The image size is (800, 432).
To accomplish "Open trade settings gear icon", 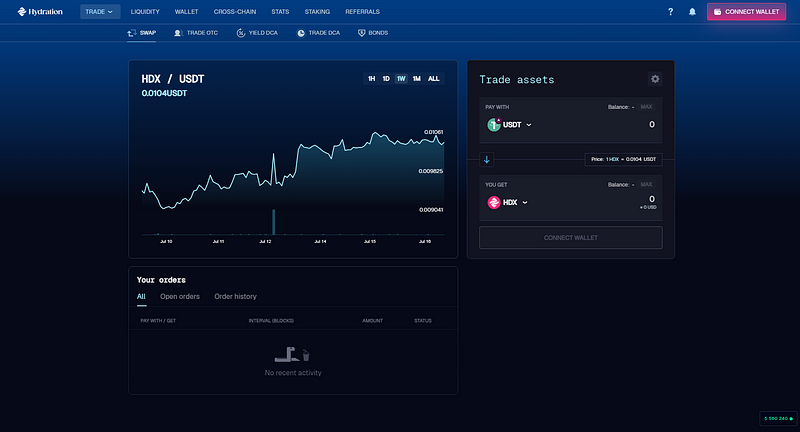I will [655, 79].
